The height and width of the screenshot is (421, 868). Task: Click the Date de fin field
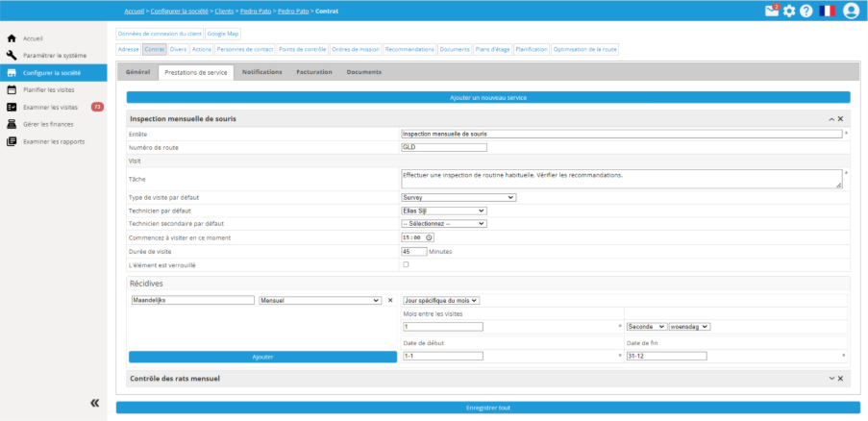click(x=666, y=356)
